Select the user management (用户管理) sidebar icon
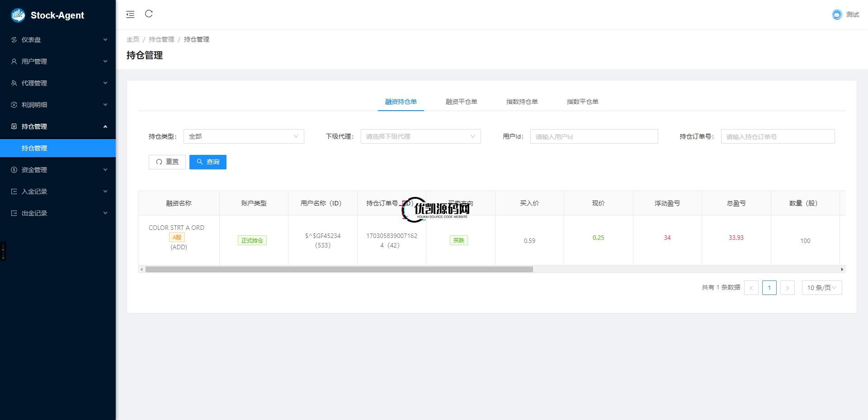This screenshot has width=868, height=420. pos(14,61)
